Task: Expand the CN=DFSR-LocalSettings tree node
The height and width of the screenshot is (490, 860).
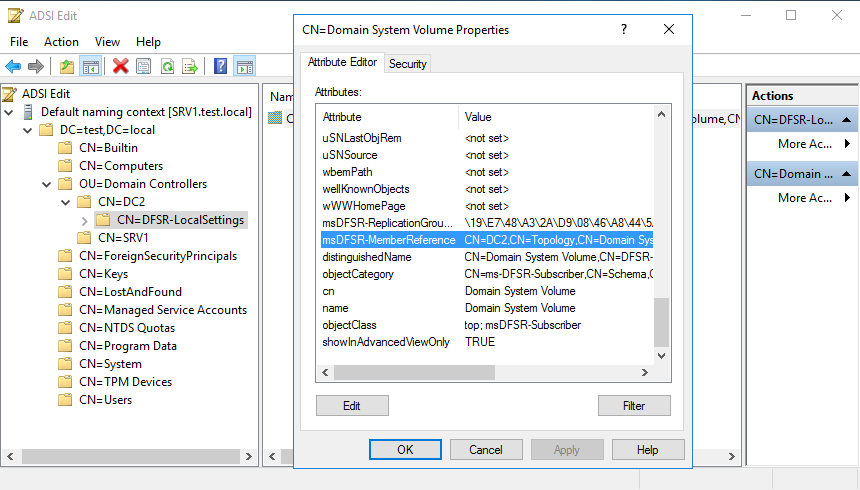Action: [84, 220]
